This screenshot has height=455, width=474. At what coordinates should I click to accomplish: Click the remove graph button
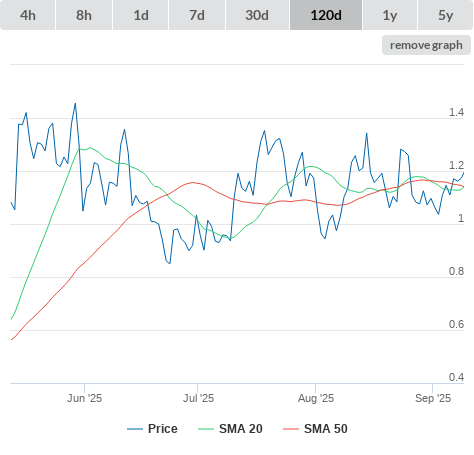point(426,45)
